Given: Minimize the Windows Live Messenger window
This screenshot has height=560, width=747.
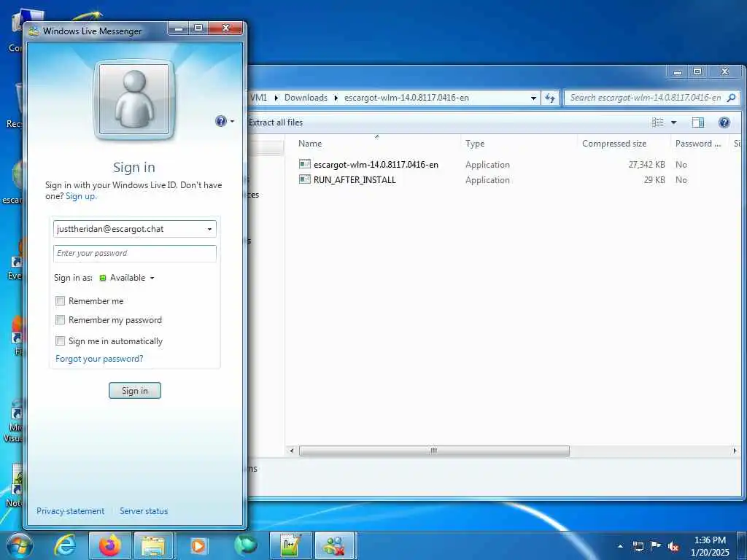Looking at the screenshot, I should pyautogui.click(x=179, y=28).
